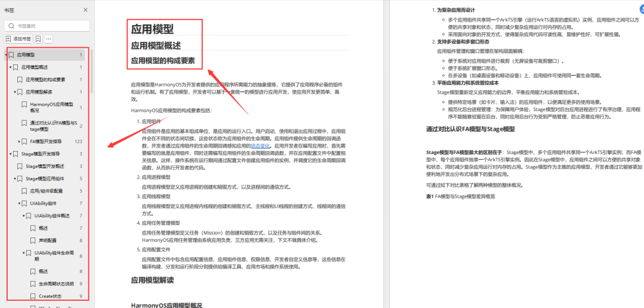644x308 pixels.
Task: Collapse the 应用模型概述 bookmark node
Action: coord(10,67)
